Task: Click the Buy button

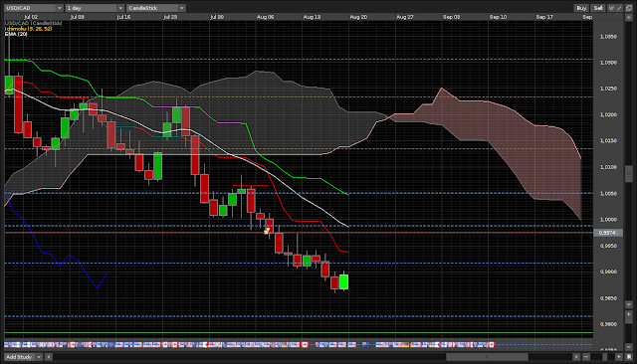Action: [x=581, y=8]
